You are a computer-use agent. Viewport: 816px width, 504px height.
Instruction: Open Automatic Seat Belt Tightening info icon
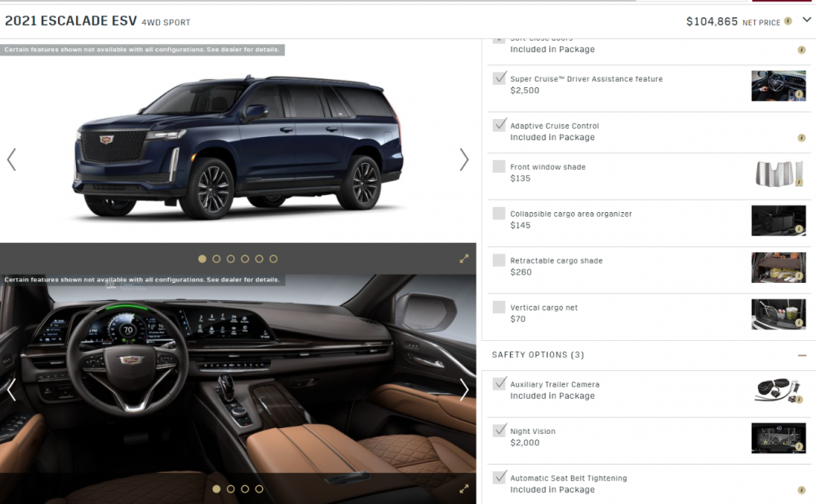(801, 490)
